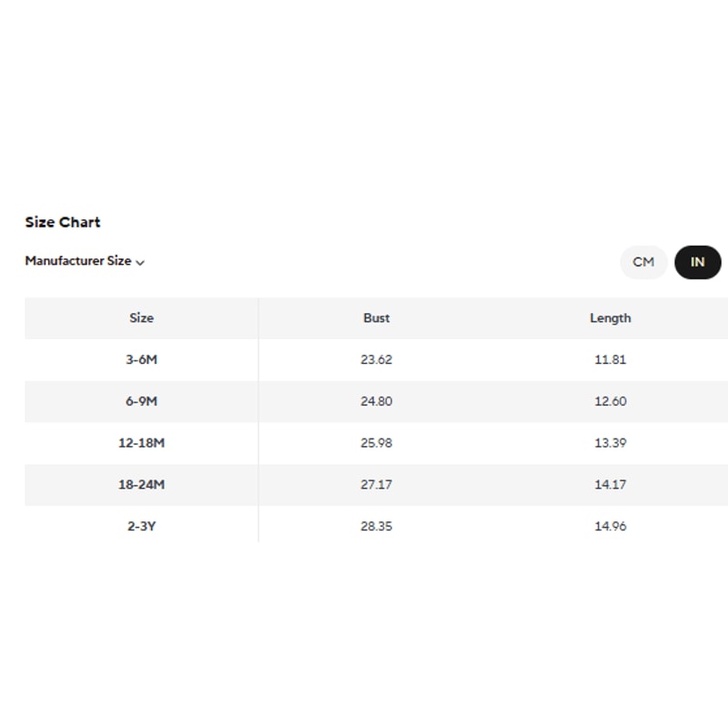Click the 14.96 length measurement
This screenshot has height=728, width=728.
pyautogui.click(x=610, y=526)
